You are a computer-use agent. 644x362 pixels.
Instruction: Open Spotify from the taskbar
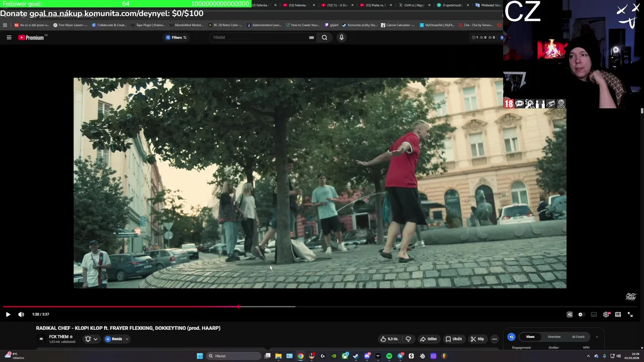pyautogui.click(x=389, y=356)
